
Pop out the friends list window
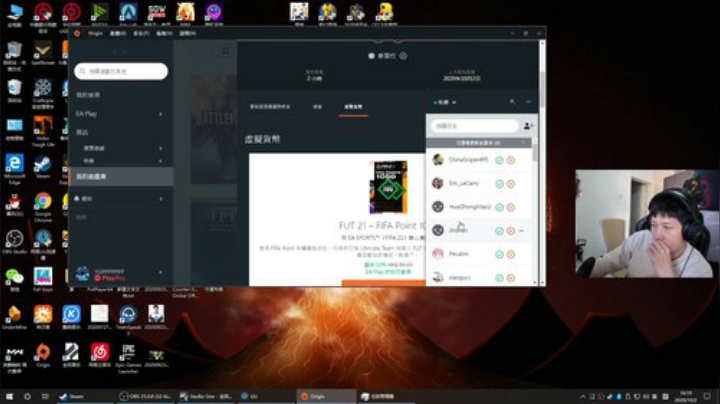[x=512, y=102]
